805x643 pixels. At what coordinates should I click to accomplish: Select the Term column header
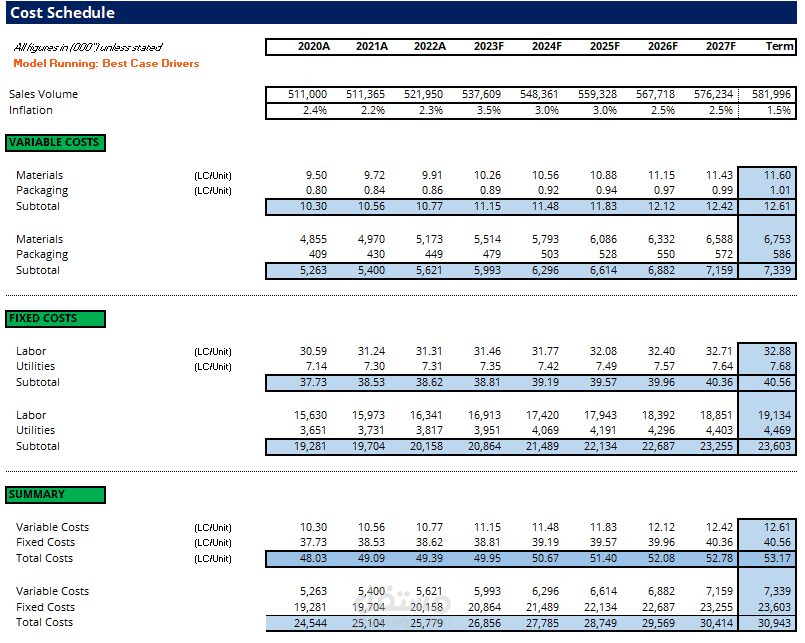coord(779,47)
